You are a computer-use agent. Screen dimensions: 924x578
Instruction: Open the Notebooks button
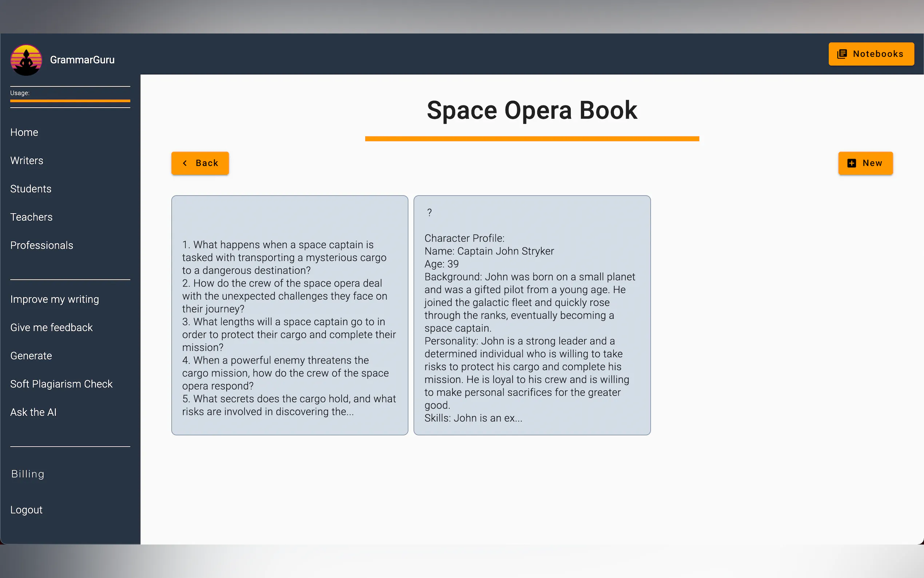871,54
